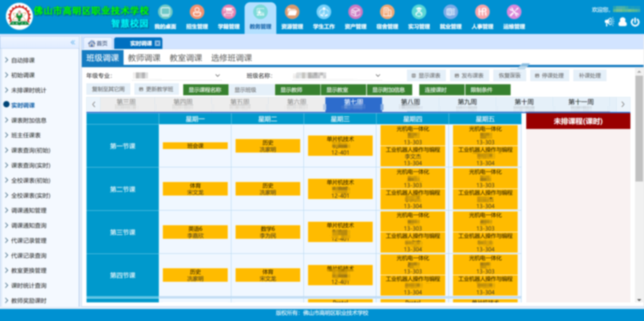644x321 pixels.
Task: Click 发布课表 button
Action: coord(470,75)
